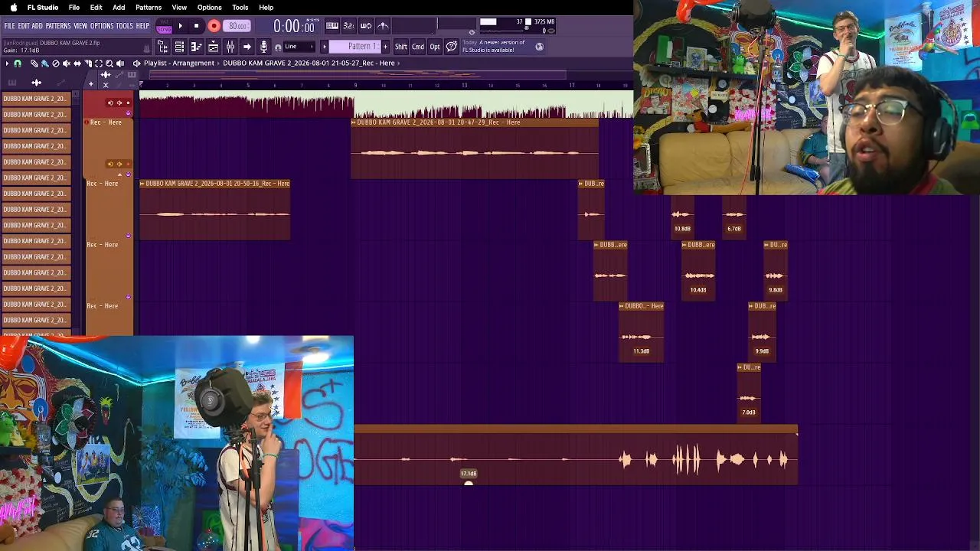Open the in-app OPTIONS menu

pos(102,26)
